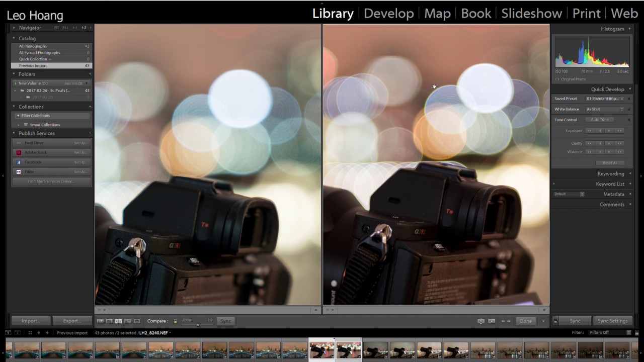Viewport: 644px width, 362px height.
Task: Click the Swap select and candidate icon
Action: [481, 321]
